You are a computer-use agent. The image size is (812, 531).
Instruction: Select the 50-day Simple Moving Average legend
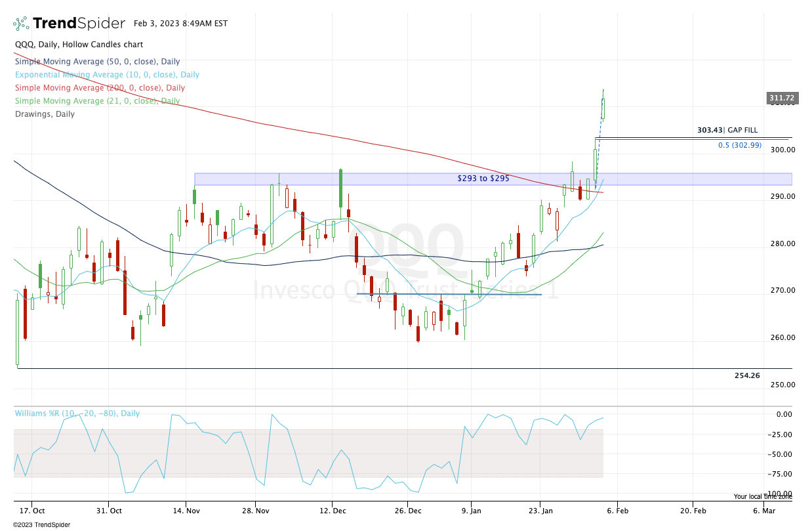pos(98,62)
